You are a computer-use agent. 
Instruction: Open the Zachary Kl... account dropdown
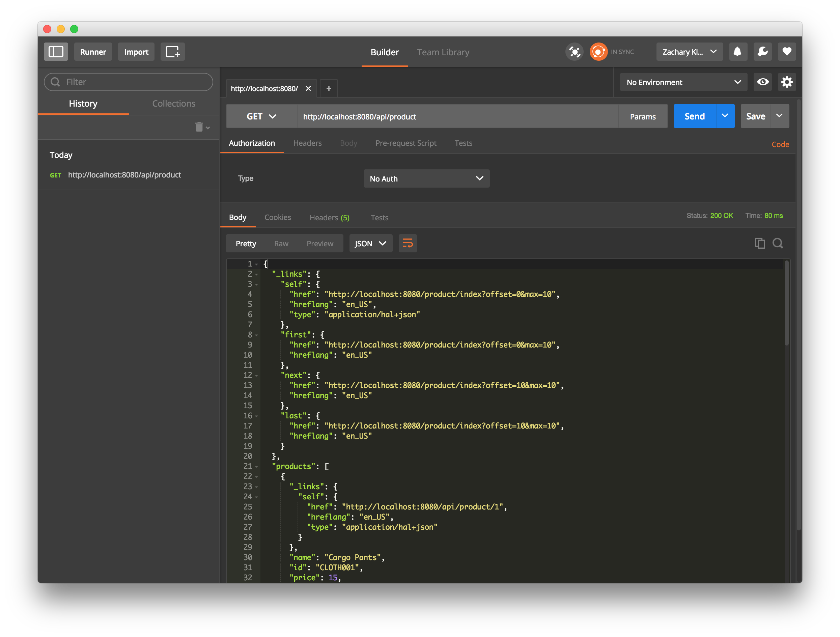(690, 52)
